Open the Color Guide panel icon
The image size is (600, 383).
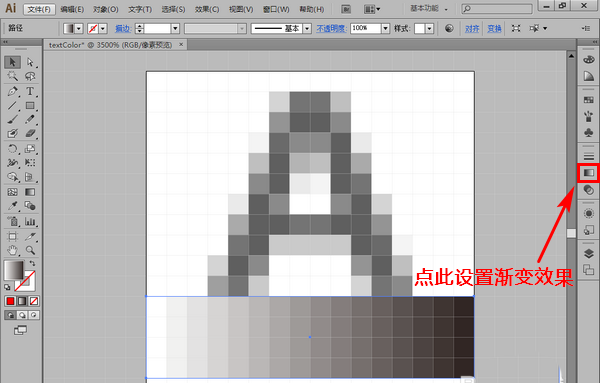[x=589, y=76]
